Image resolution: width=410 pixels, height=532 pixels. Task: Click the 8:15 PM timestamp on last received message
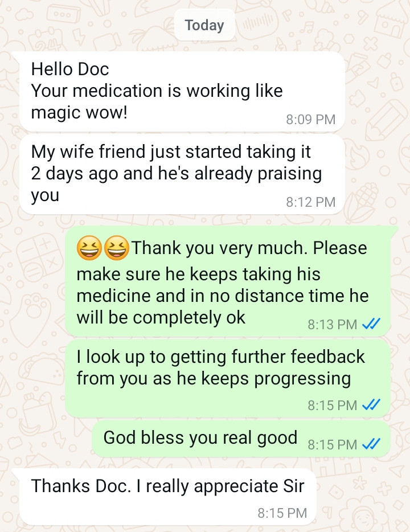[x=282, y=513]
